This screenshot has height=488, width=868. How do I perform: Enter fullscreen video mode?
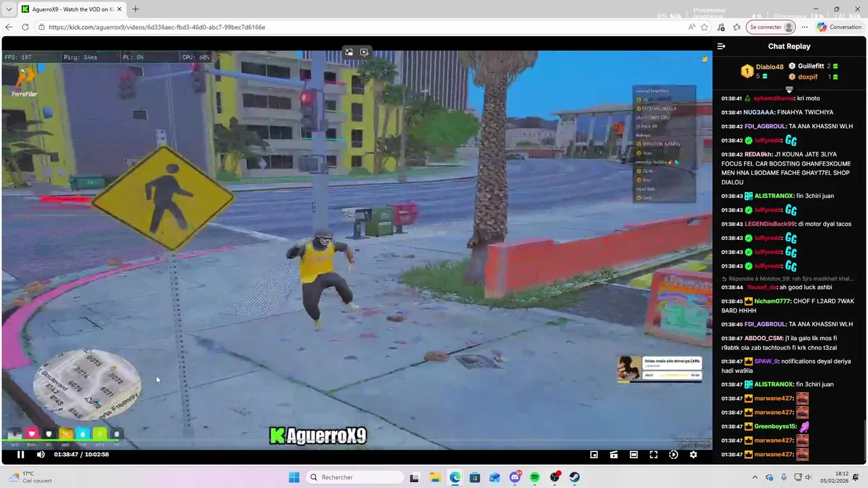[654, 455]
